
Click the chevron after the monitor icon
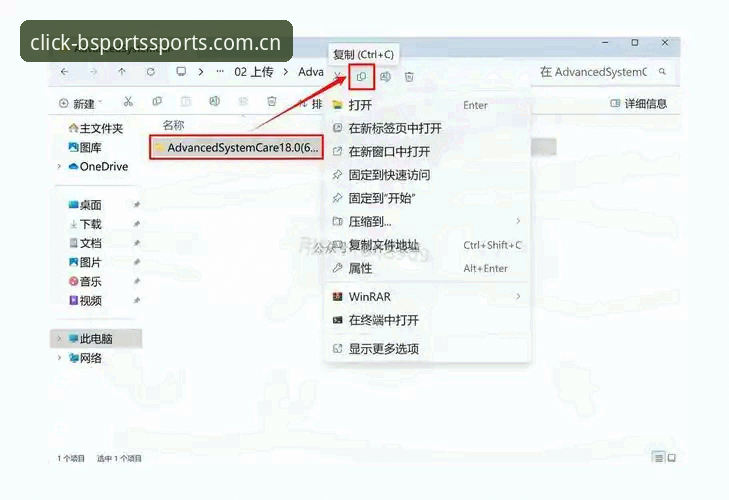pyautogui.click(x=201, y=72)
